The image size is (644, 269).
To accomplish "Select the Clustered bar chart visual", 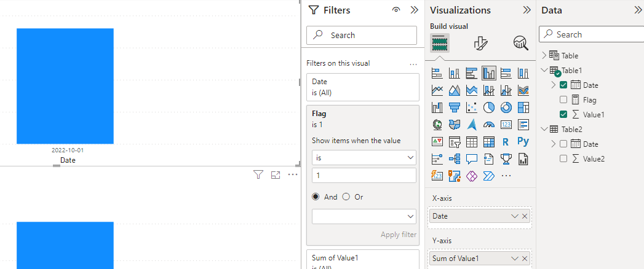I will [472, 74].
